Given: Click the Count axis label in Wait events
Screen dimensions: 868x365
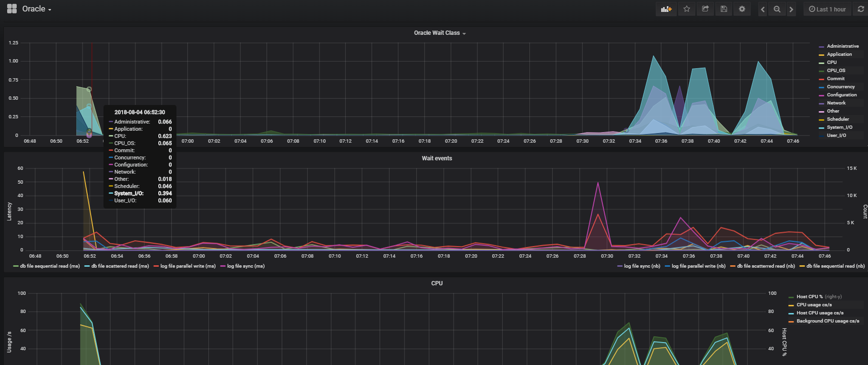Looking at the screenshot, I should (864, 211).
